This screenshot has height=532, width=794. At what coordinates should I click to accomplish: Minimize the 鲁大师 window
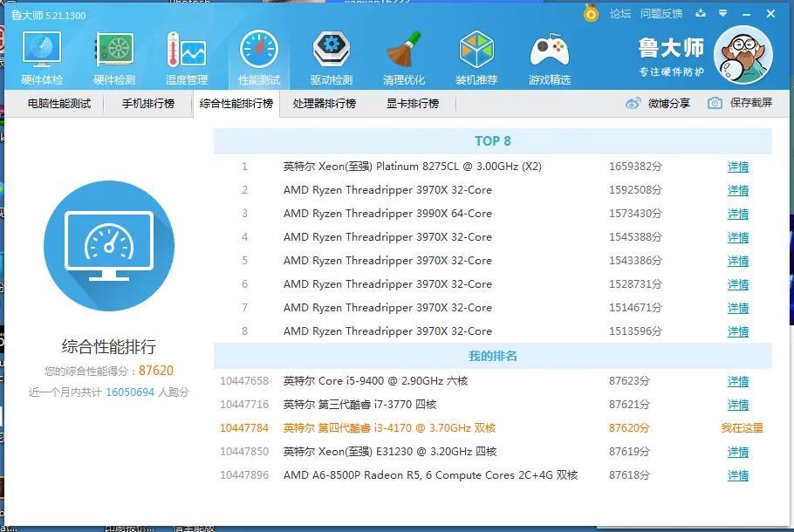tap(746, 14)
